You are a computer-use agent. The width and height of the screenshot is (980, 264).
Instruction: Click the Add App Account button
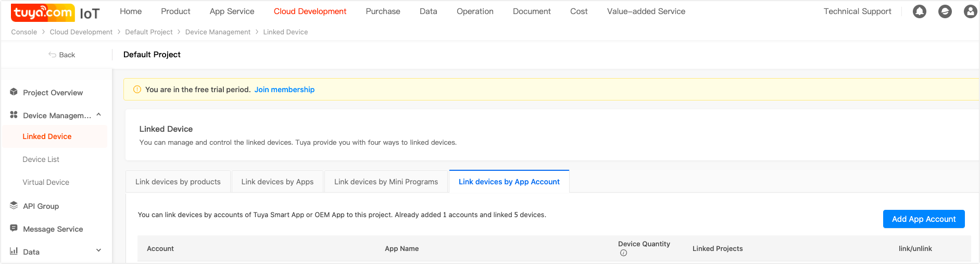924,219
